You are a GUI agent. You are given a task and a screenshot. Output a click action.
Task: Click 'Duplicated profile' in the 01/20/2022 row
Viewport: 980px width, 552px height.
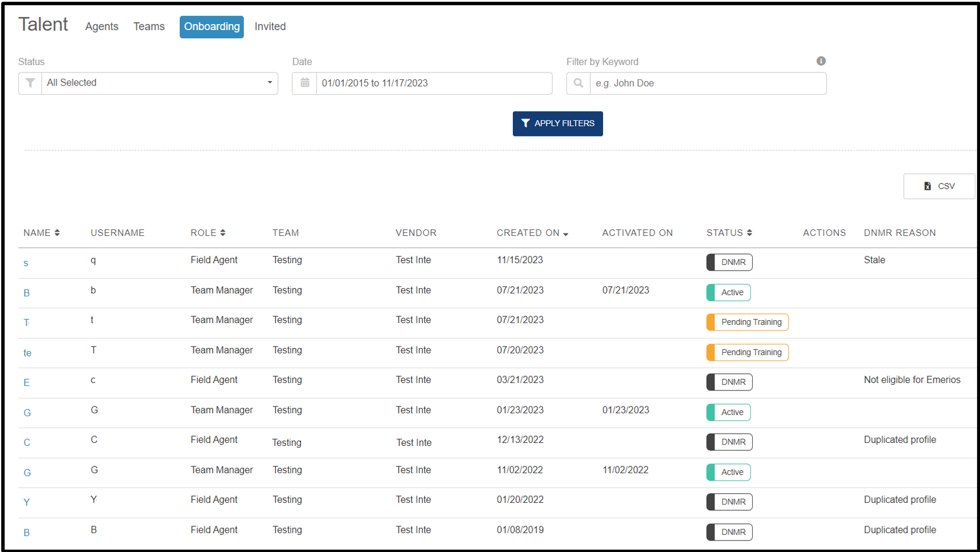click(x=900, y=500)
